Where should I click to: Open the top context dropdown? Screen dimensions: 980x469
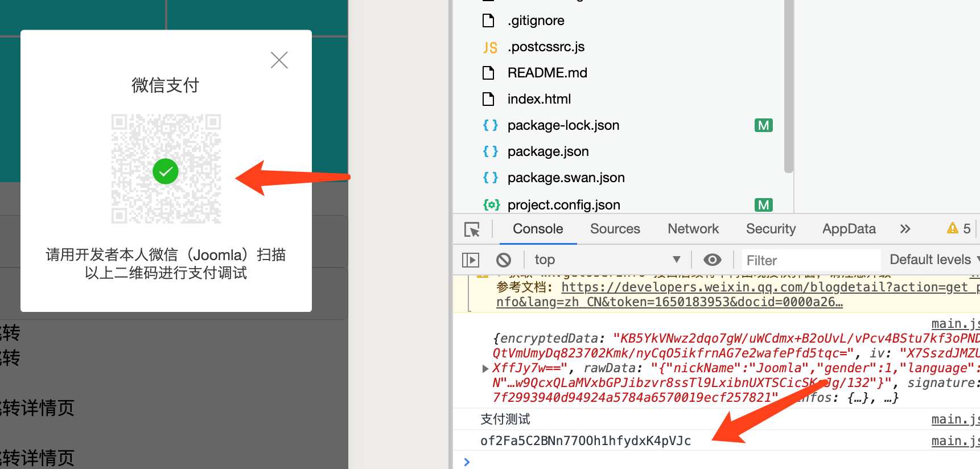point(607,260)
